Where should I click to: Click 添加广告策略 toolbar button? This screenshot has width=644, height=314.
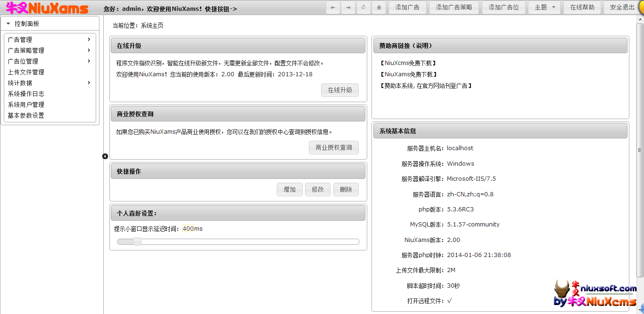point(454,7)
